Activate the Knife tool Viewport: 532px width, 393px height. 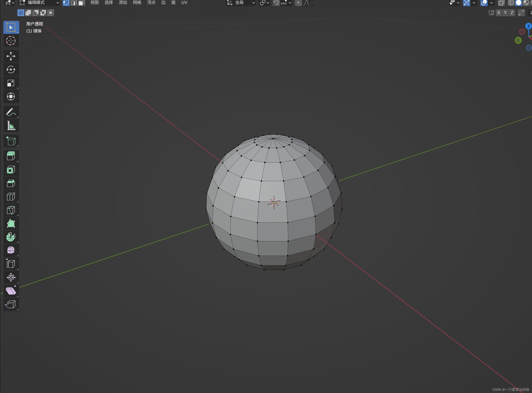click(11, 210)
